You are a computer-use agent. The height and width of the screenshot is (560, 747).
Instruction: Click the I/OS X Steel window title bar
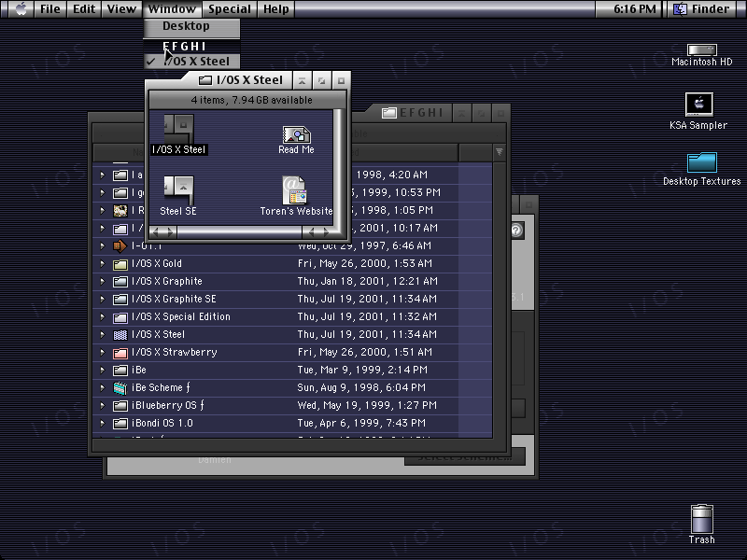click(247, 80)
